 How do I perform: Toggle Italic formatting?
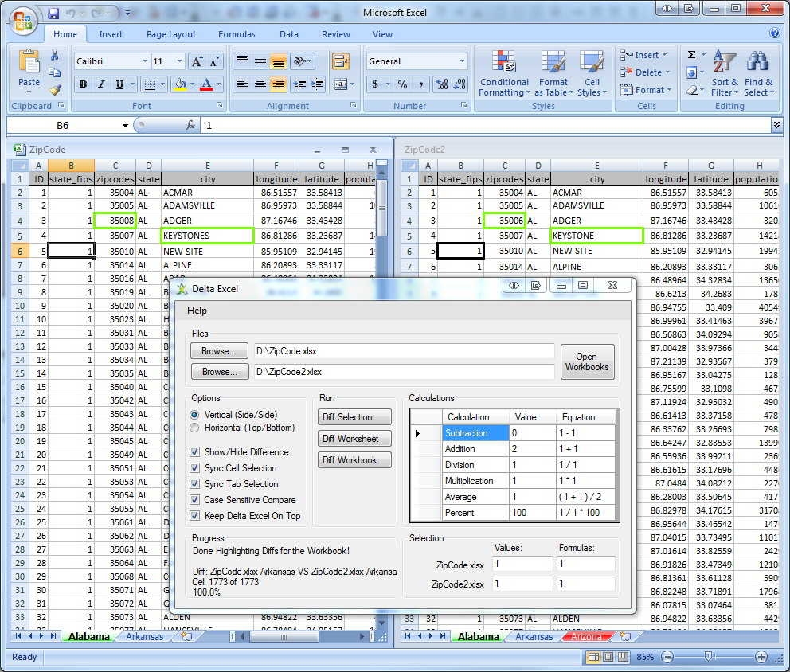[x=101, y=84]
